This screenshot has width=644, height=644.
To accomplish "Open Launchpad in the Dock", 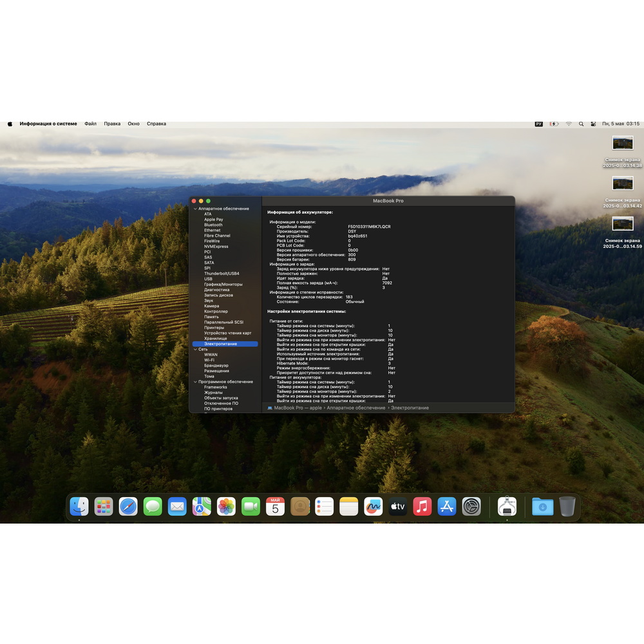I will click(104, 506).
